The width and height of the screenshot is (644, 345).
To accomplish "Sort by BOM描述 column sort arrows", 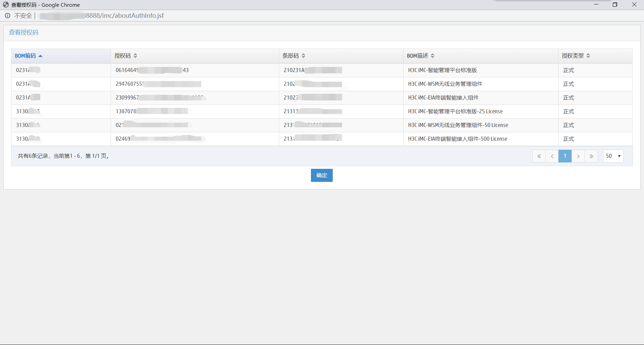I will (x=433, y=56).
